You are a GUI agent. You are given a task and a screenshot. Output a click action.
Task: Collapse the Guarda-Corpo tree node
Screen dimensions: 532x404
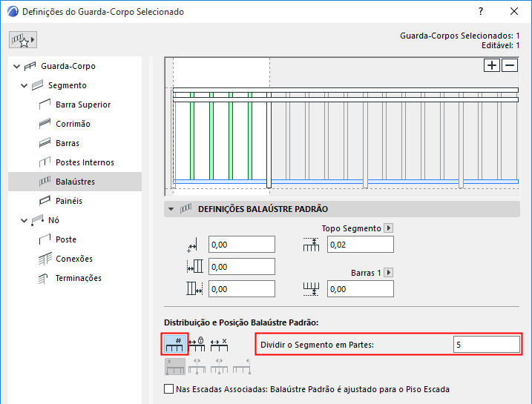tap(16, 66)
